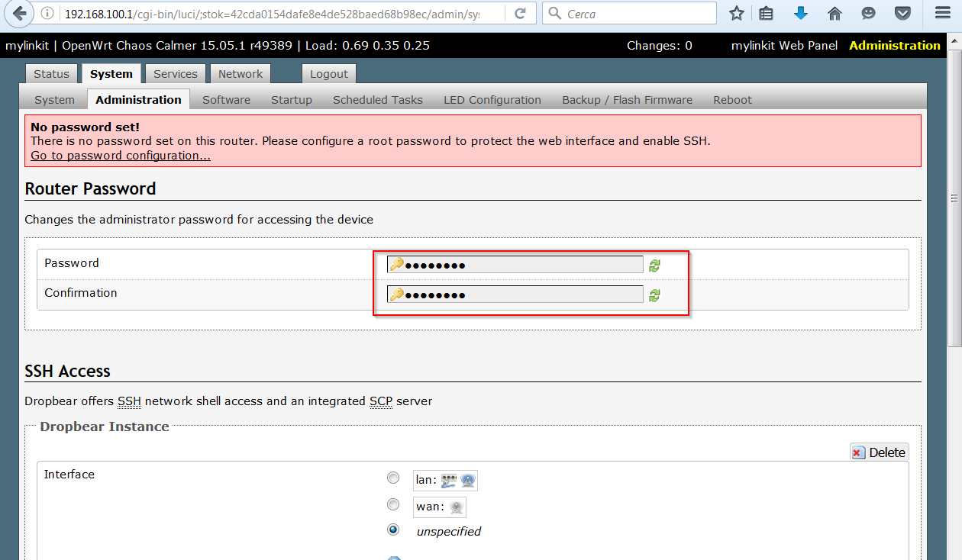Open the Firefox hamburger menu
The width and height of the screenshot is (962, 560).
pyautogui.click(x=943, y=14)
